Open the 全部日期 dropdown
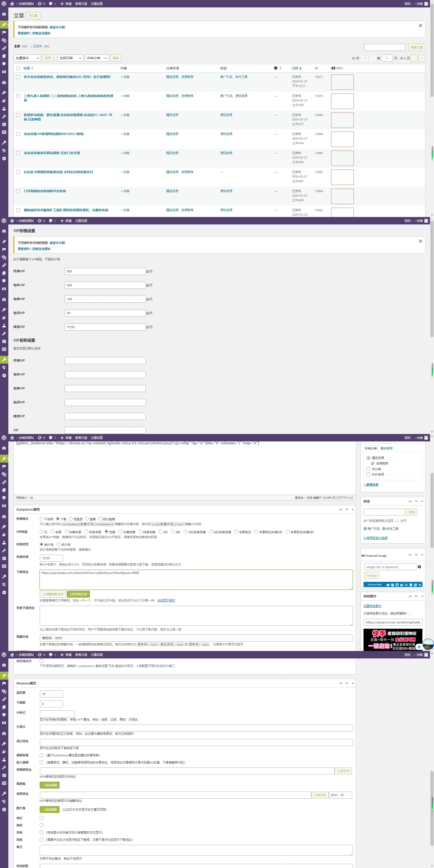Viewport: 434px width, 868px height. [x=70, y=58]
